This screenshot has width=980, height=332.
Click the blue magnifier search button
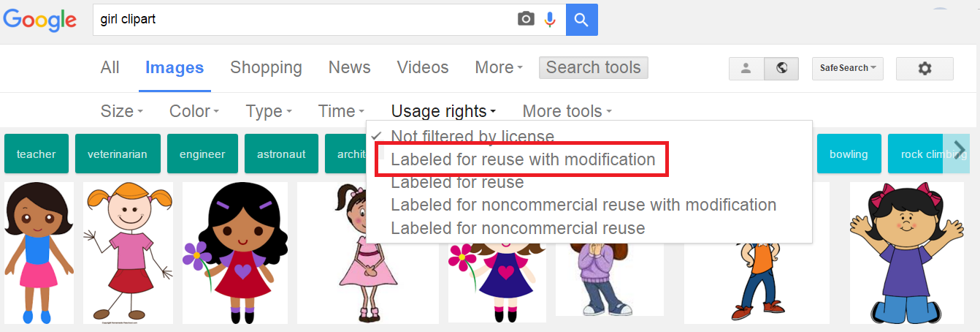(x=582, y=20)
